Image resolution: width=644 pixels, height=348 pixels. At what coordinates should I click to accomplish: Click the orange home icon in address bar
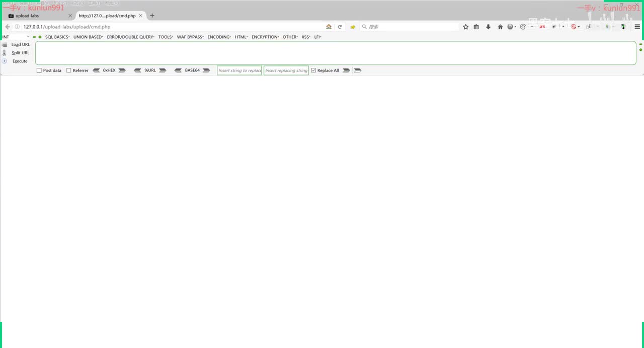[329, 27]
